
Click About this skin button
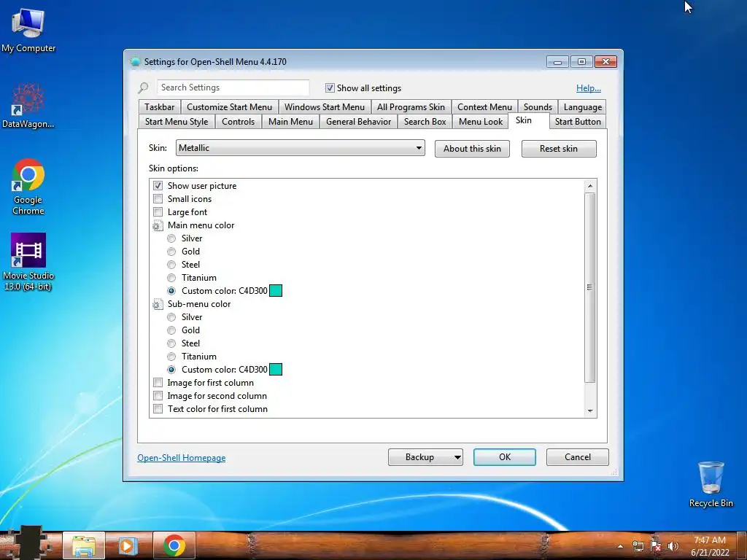[x=472, y=149]
